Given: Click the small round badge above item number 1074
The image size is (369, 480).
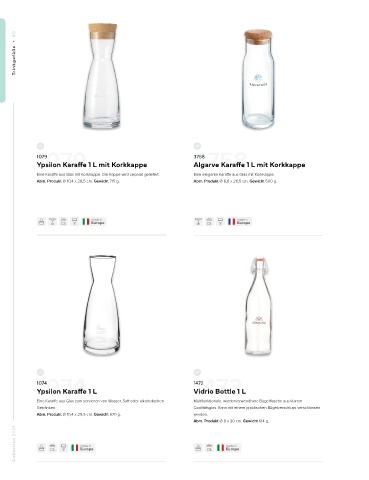Looking at the screenshot, I should [x=40, y=372].
